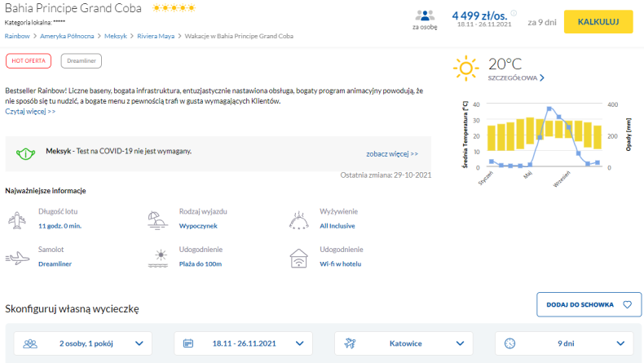The width and height of the screenshot is (644, 363).
Task: Click 'All Inclusive' meal value
Action: pos(337,226)
